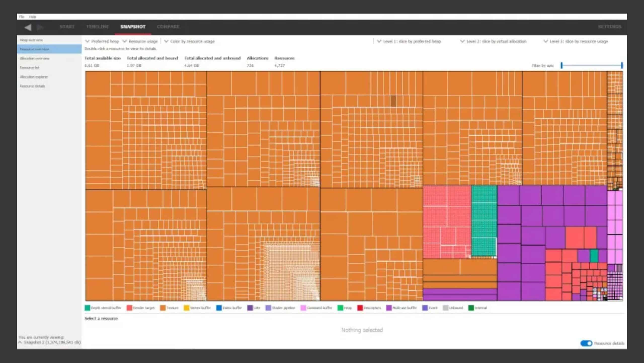Click the Internal legend swatch
644x363 pixels.
click(x=471, y=308)
